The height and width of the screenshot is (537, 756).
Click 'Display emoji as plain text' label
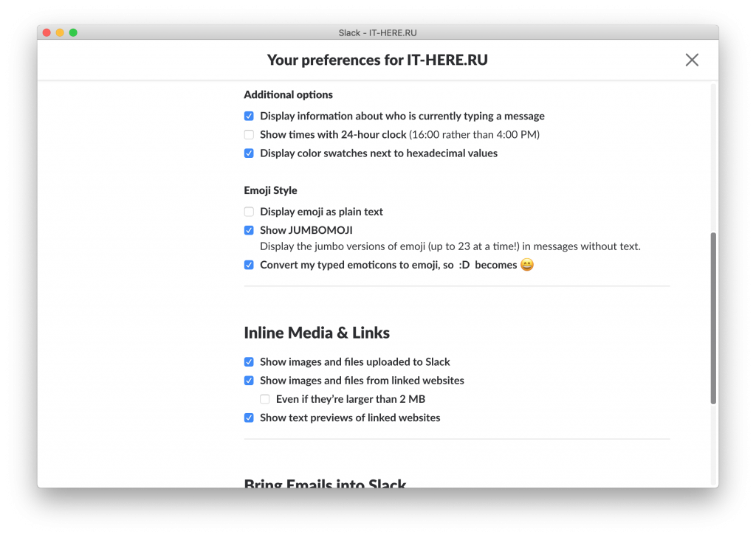tap(322, 212)
